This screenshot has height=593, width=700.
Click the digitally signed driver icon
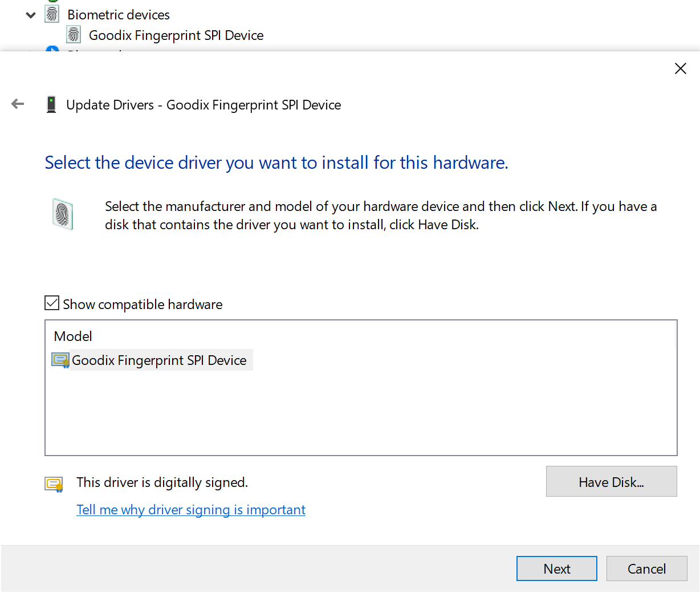point(55,482)
